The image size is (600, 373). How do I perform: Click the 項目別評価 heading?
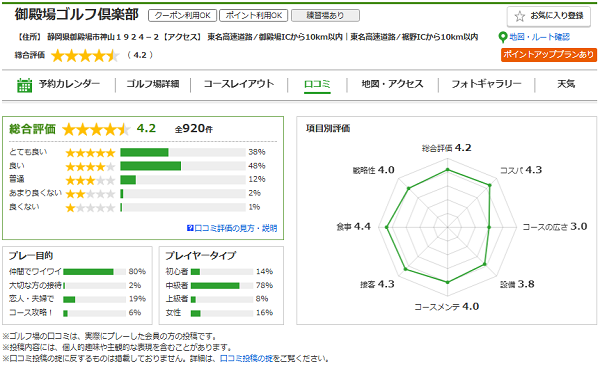328,128
